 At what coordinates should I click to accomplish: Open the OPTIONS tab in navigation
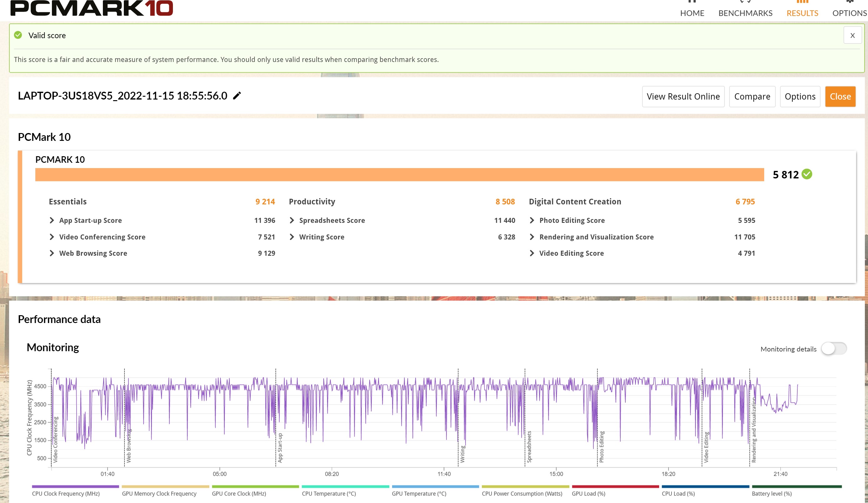coord(850,13)
